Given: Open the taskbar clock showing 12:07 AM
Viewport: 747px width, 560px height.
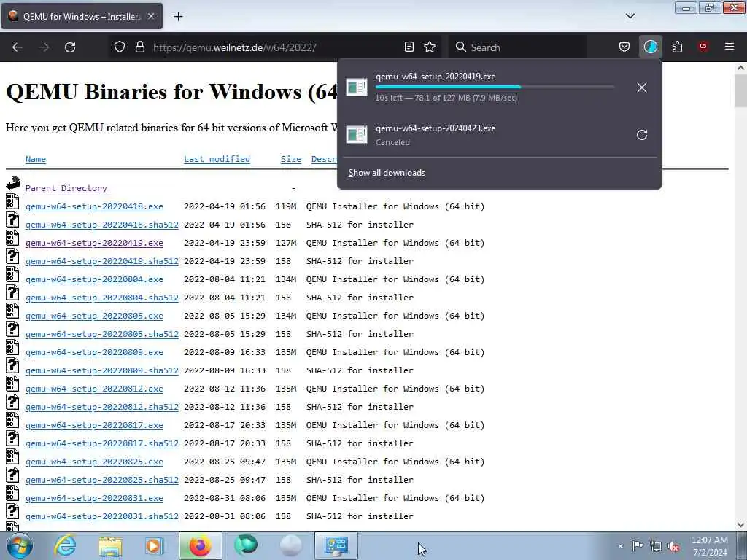Looking at the screenshot, I should click(709, 546).
